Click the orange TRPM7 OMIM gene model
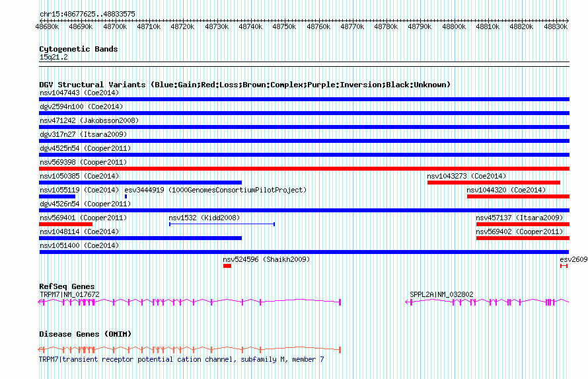The image size is (588, 379). (190, 350)
